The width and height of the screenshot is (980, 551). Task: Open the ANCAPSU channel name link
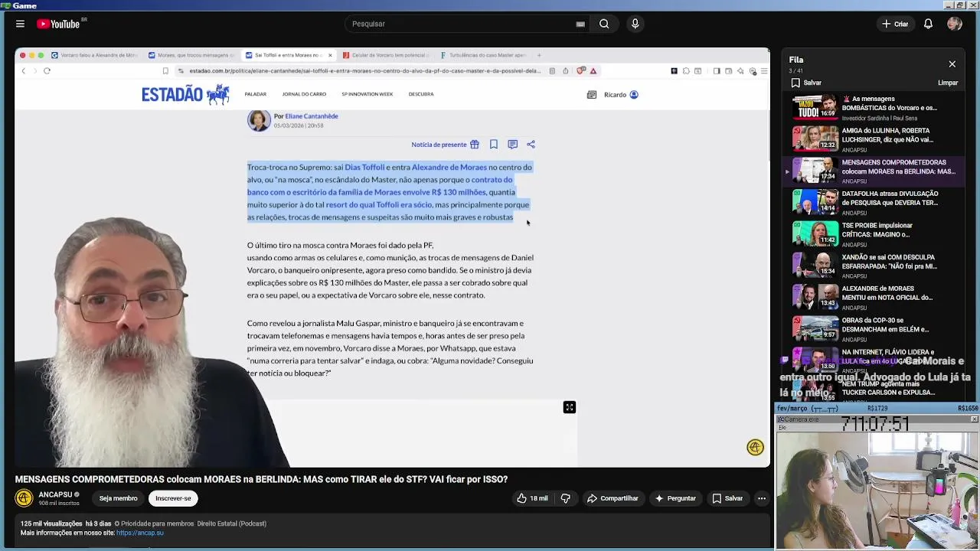(x=56, y=494)
